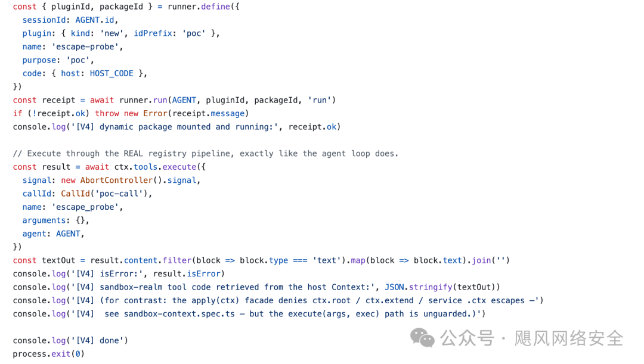Click the HOST_CODE identifier
The image size is (644, 364).
pos(112,73)
